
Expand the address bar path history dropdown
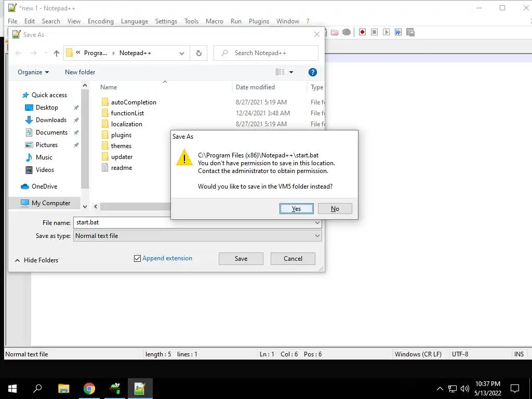(182, 54)
